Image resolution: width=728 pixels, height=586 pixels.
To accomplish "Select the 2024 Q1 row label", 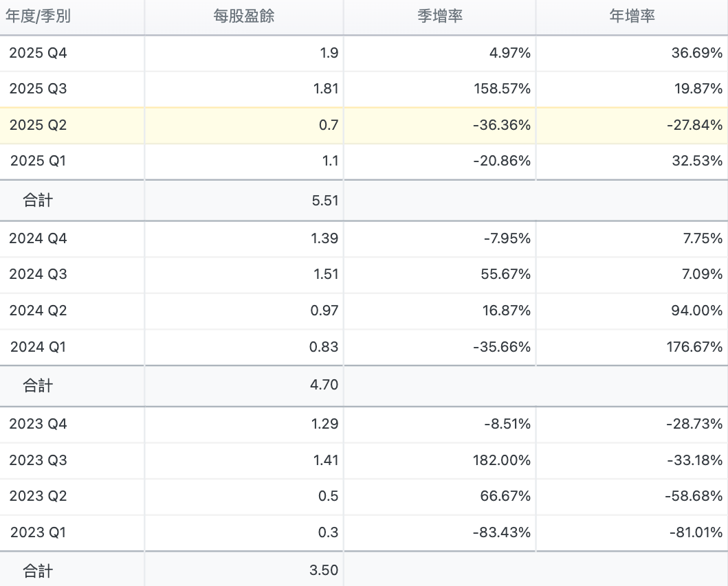I will 38,347.
